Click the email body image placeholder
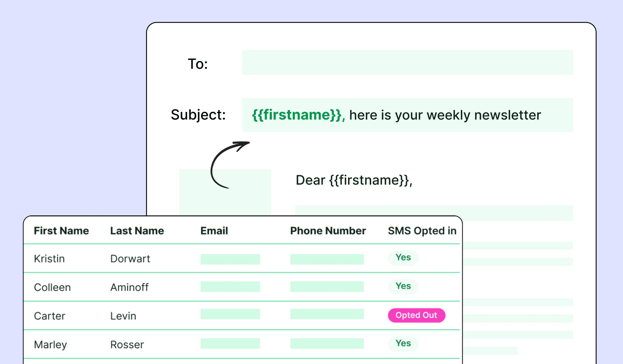The height and width of the screenshot is (364, 623). pos(225,192)
